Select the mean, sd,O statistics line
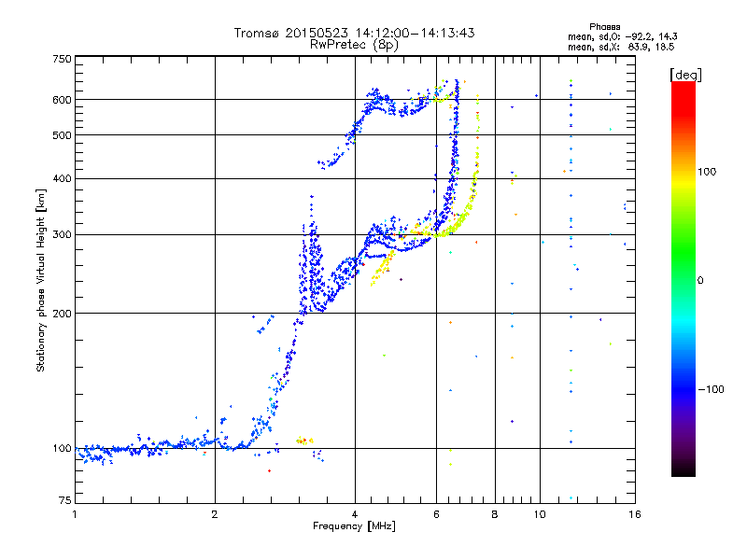The image size is (747, 560). pyautogui.click(x=622, y=36)
